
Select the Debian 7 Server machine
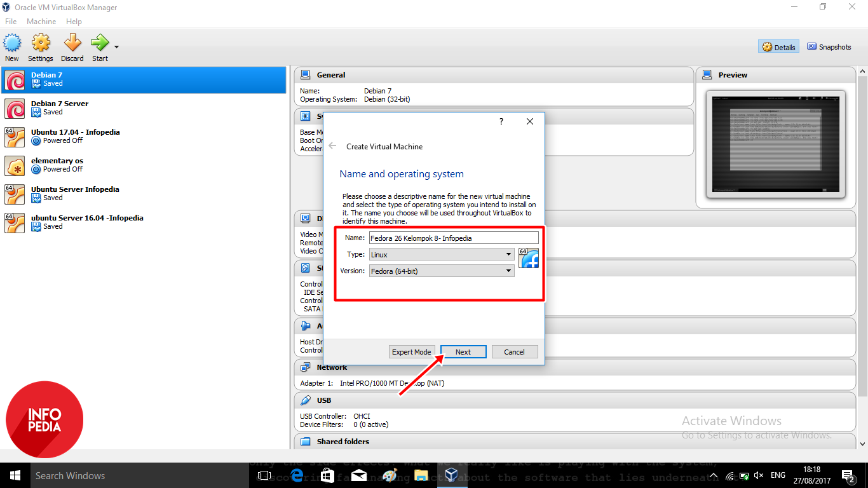pyautogui.click(x=144, y=108)
